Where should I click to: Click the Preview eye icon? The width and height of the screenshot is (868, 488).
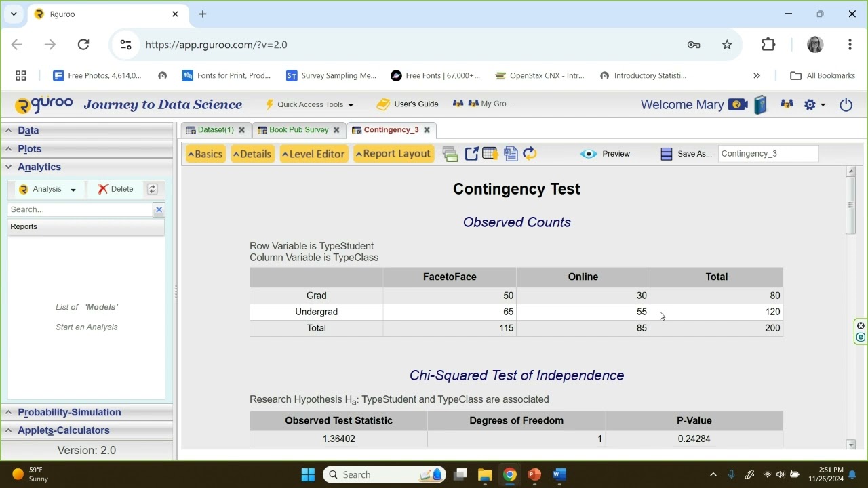(589, 154)
